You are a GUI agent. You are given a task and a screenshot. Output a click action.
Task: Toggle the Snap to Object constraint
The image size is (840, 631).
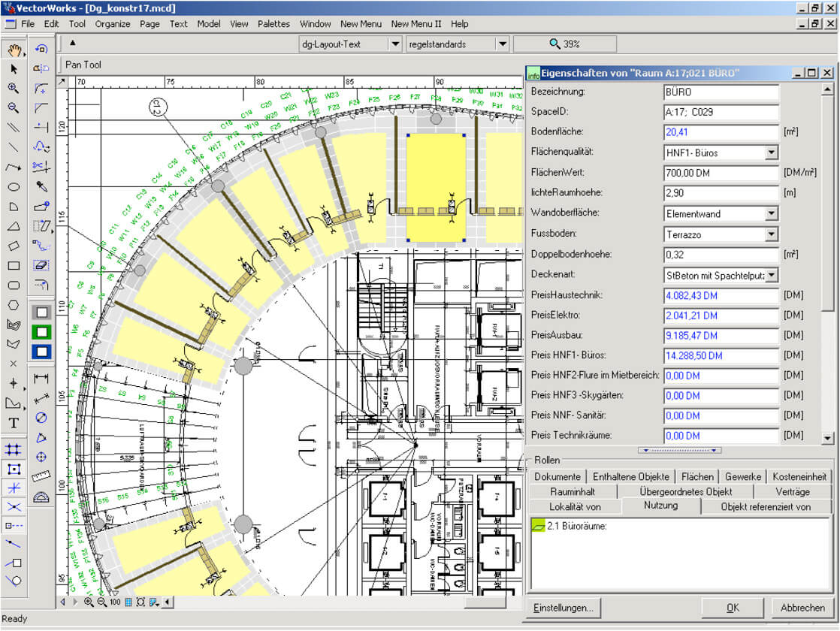click(14, 469)
